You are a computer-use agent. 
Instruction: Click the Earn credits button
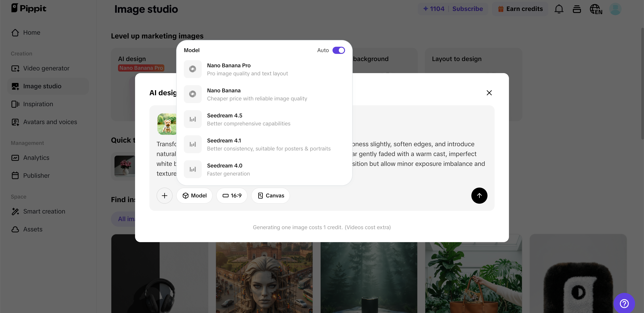520,9
